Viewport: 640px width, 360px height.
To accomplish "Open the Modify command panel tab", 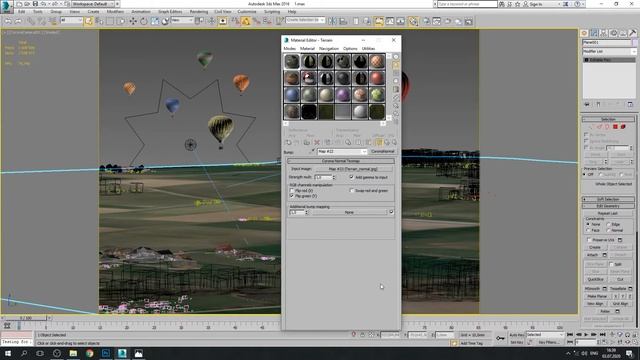I will (x=594, y=33).
